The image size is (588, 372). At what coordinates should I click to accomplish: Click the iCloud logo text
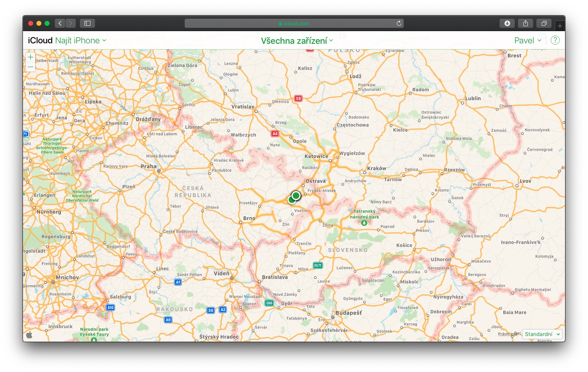coord(40,40)
